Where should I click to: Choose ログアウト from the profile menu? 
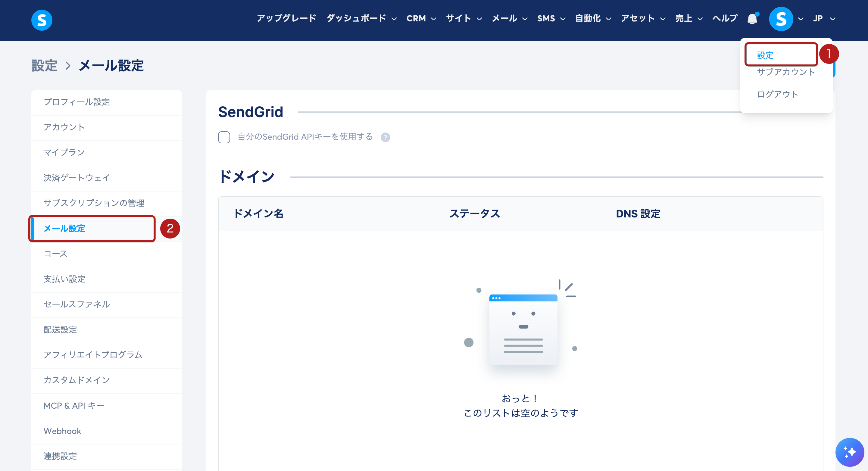point(777,94)
